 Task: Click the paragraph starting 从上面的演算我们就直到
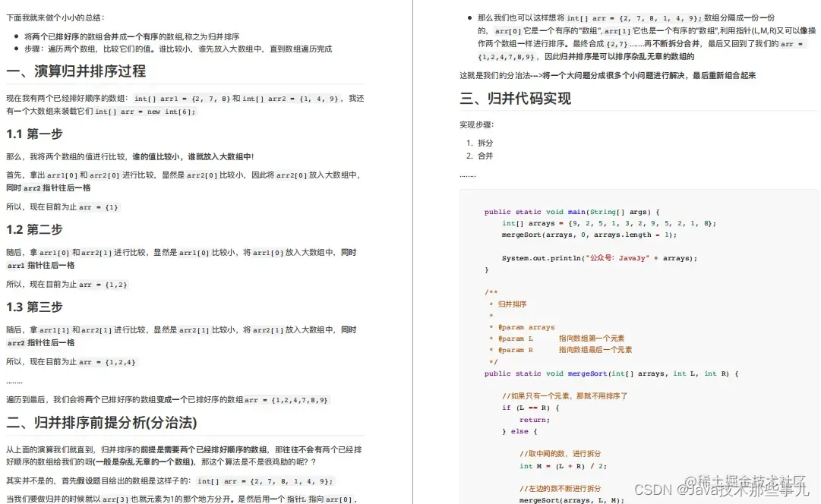(185, 456)
